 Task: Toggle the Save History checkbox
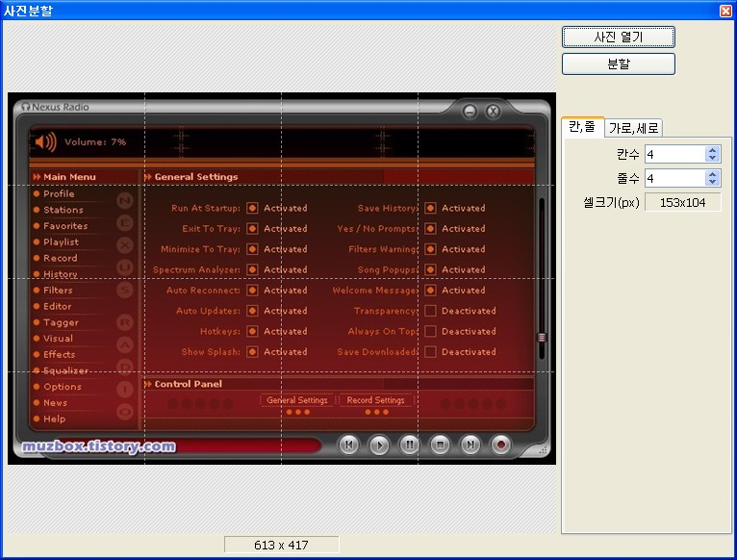430,208
